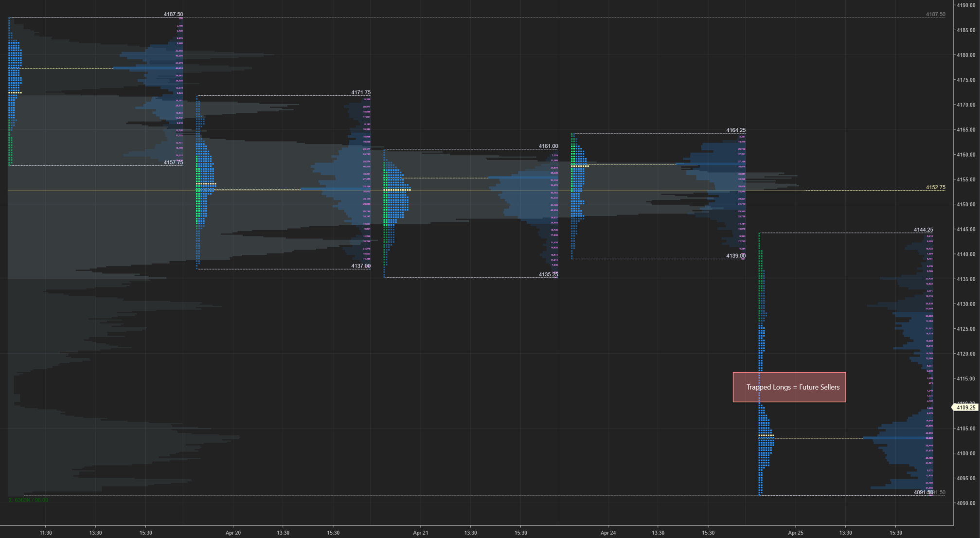Click the Apr 21 date label
This screenshot has width=980, height=538.
[x=420, y=533]
